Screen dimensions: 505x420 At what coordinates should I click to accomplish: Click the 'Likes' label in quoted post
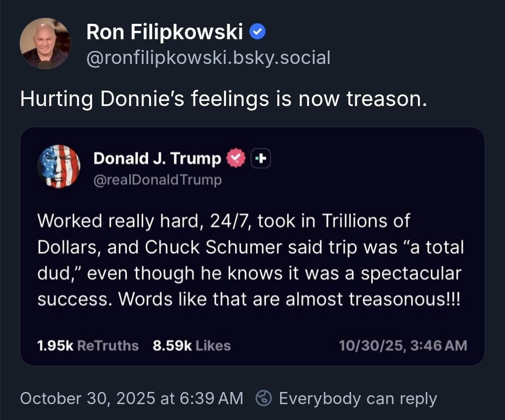pyautogui.click(x=213, y=346)
